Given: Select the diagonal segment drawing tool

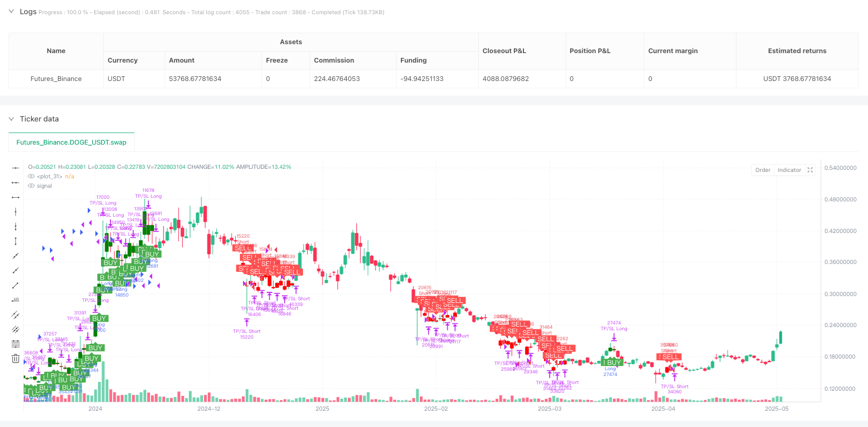Looking at the screenshot, I should click(x=15, y=286).
